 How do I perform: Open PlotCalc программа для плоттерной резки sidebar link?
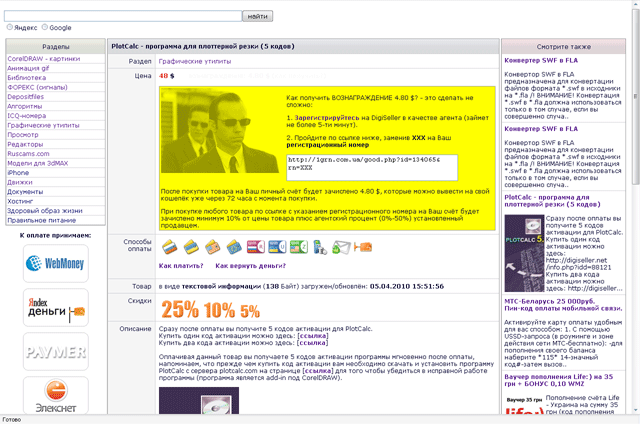(552, 201)
